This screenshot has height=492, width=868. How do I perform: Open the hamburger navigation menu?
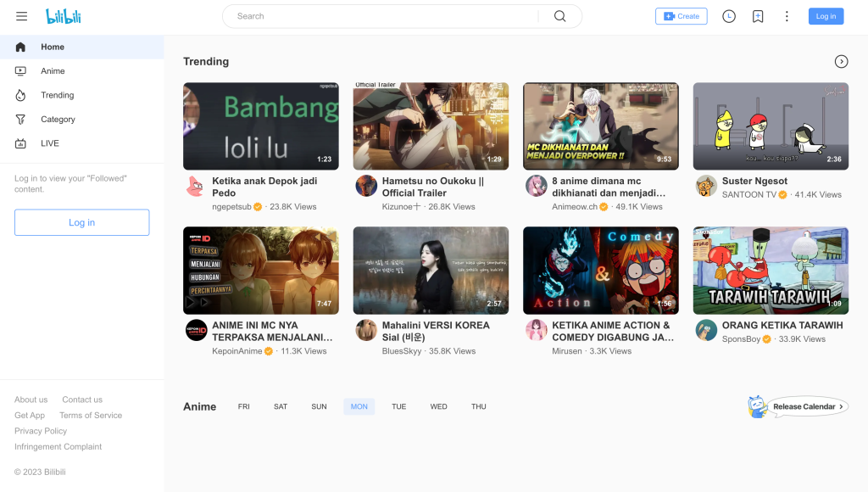click(21, 15)
